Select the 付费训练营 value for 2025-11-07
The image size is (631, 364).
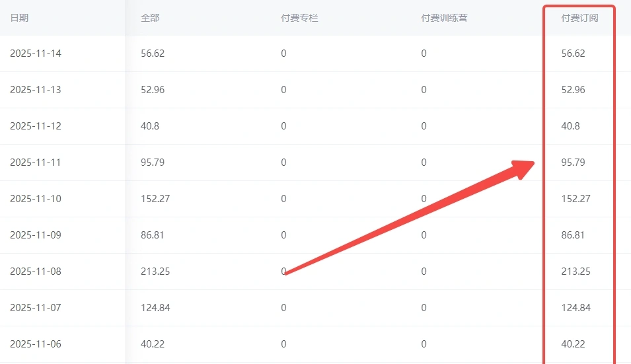(424, 308)
